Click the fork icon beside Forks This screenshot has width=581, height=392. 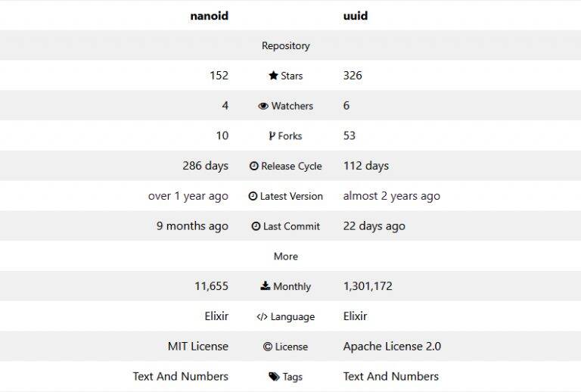click(272, 136)
